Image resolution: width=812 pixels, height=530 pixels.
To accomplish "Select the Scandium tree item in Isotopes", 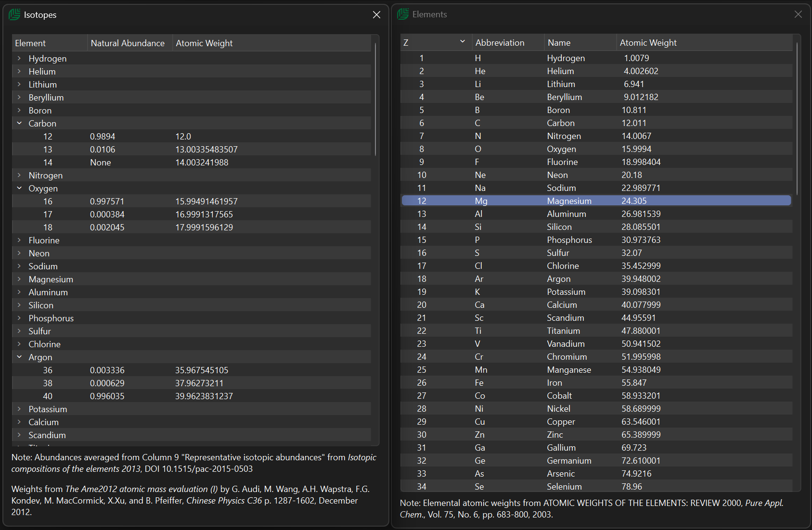I will [x=192, y=435].
